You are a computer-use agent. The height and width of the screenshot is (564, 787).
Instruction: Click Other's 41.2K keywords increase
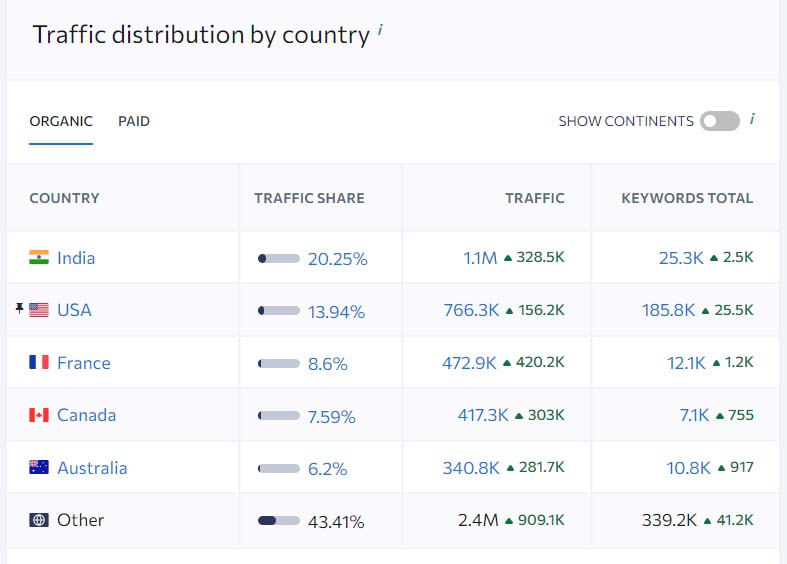pyautogui.click(x=735, y=520)
